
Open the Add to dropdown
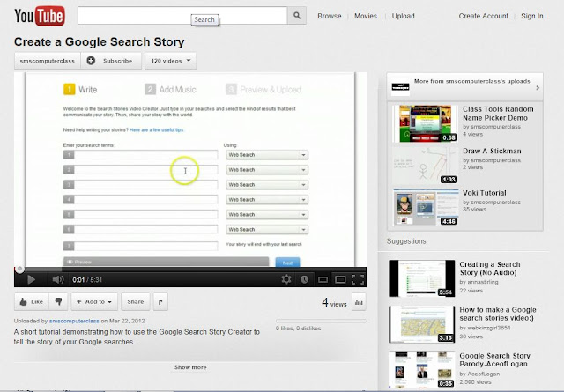(94, 302)
